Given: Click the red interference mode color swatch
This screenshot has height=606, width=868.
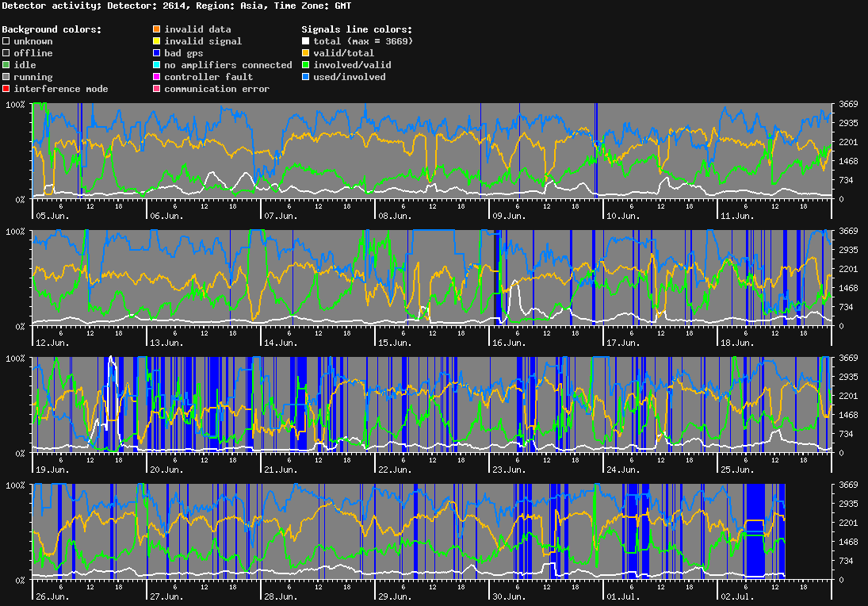Looking at the screenshot, I should coord(6,89).
